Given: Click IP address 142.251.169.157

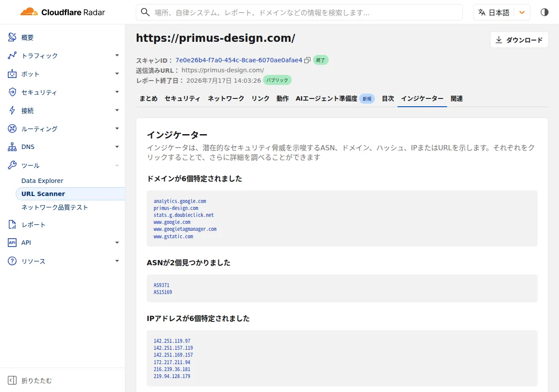Looking at the screenshot, I should 173,355.
